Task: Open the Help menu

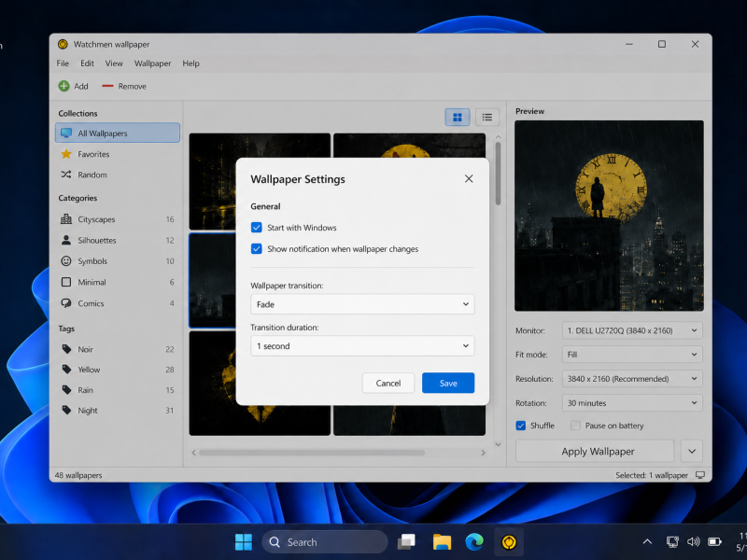Action: [190, 63]
